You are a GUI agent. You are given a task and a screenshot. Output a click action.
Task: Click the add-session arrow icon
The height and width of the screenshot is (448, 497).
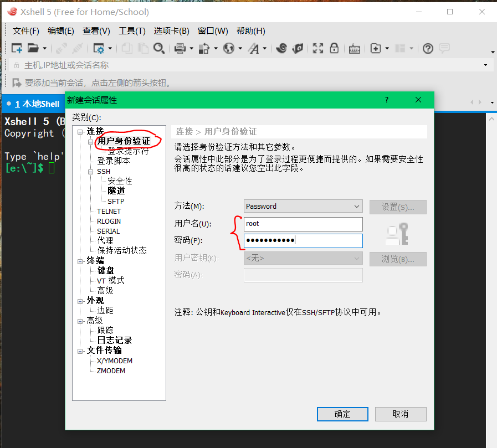click(x=17, y=83)
